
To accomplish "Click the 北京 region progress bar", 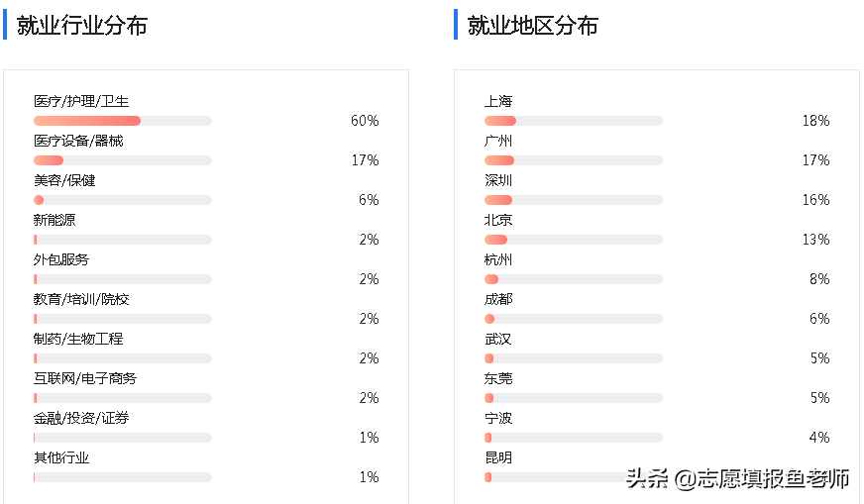I will (573, 240).
